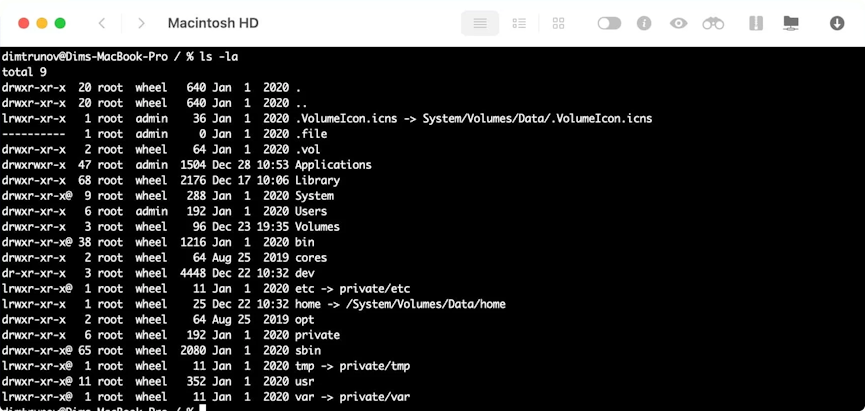Click the zip archive compress icon
The image size is (865, 411).
coord(756,23)
